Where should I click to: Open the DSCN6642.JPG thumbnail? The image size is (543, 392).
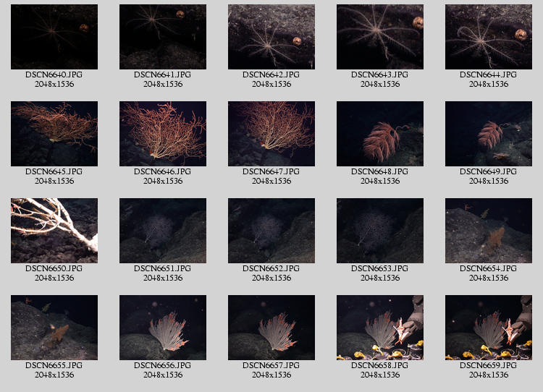point(271,37)
